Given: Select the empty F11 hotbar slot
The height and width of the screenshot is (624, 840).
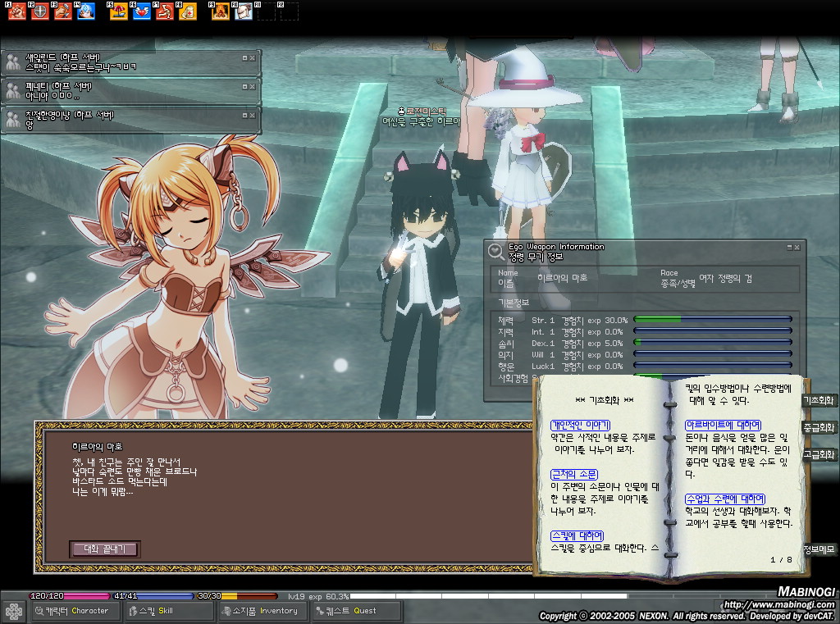Looking at the screenshot, I should tap(267, 11).
